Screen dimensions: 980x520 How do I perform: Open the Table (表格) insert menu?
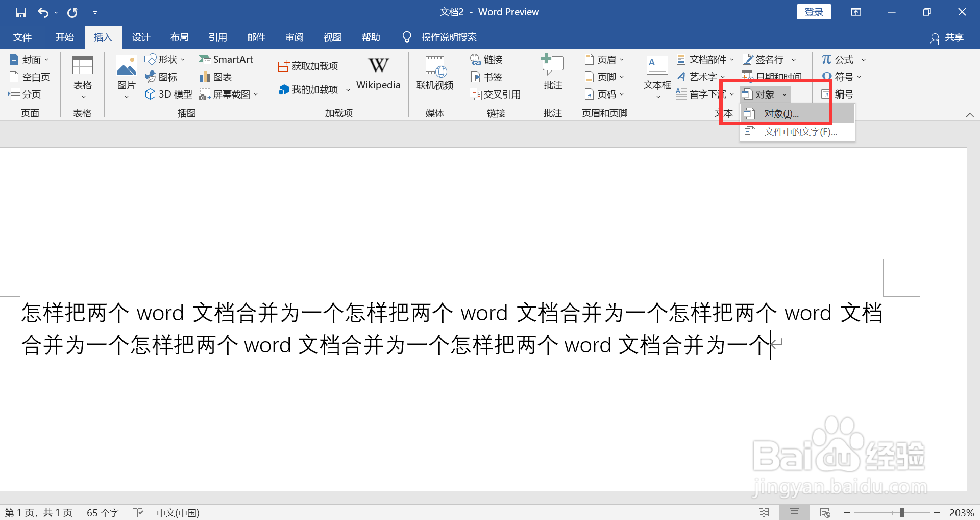(x=82, y=77)
